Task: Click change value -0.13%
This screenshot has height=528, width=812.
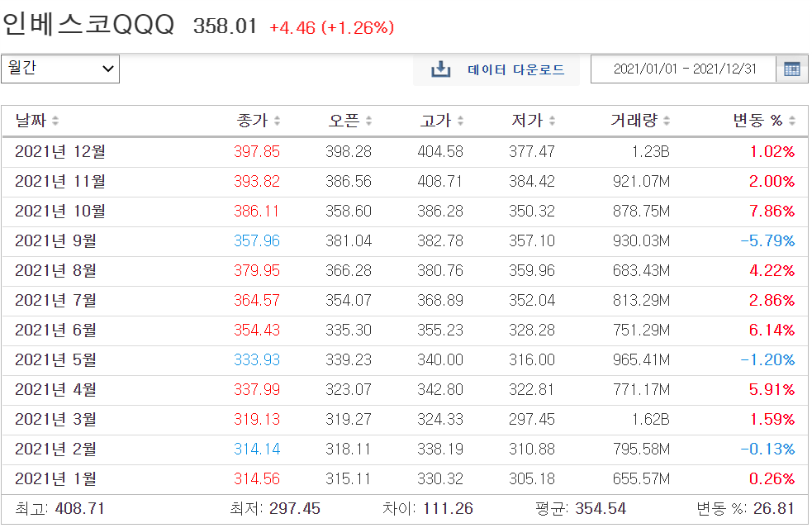Action: (767, 450)
